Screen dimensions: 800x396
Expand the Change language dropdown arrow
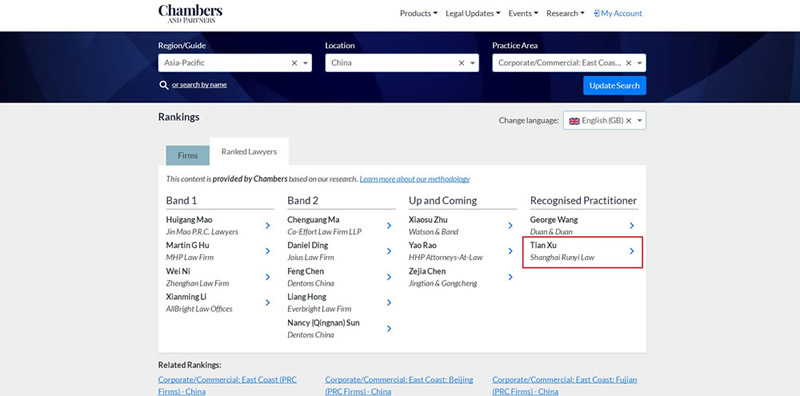[x=639, y=121]
